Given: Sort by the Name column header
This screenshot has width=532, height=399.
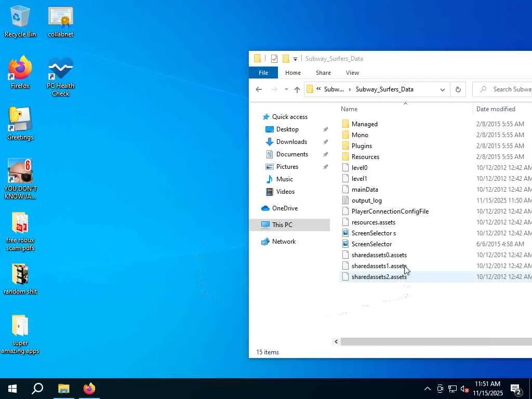Looking at the screenshot, I should [349, 109].
